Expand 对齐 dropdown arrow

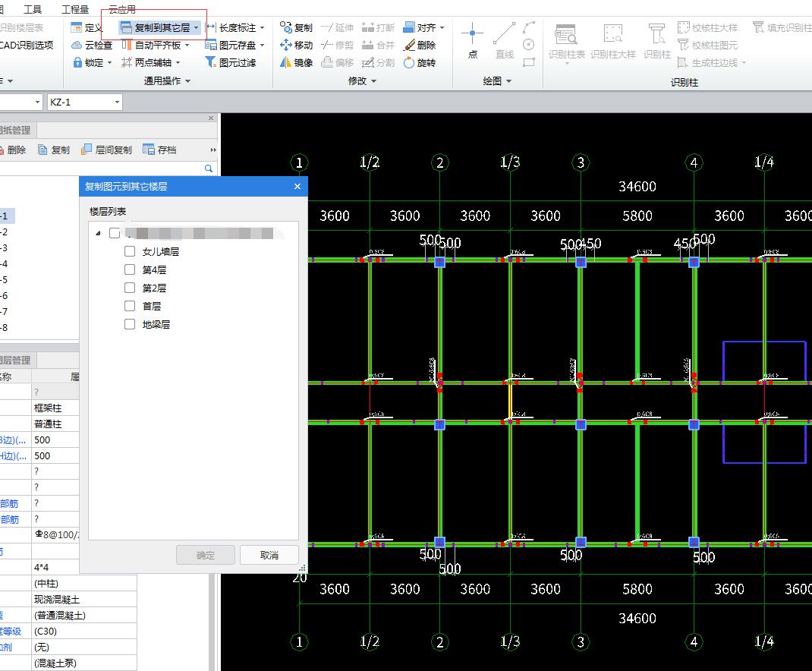click(442, 27)
